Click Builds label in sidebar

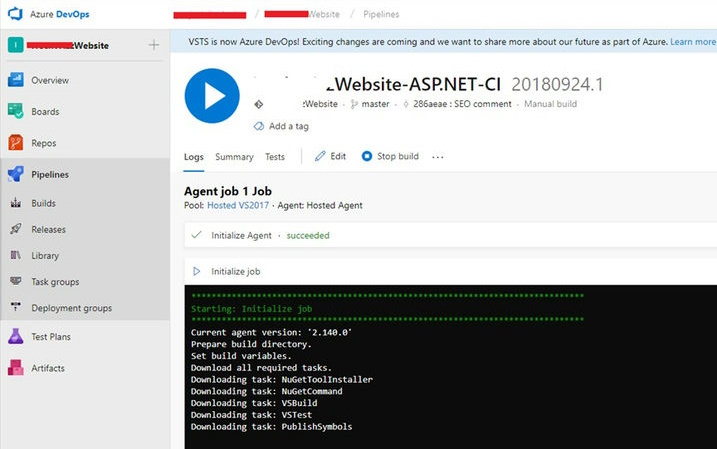(43, 203)
